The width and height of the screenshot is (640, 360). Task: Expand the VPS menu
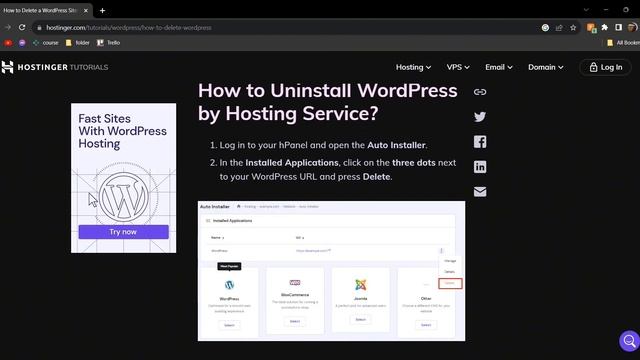(458, 67)
